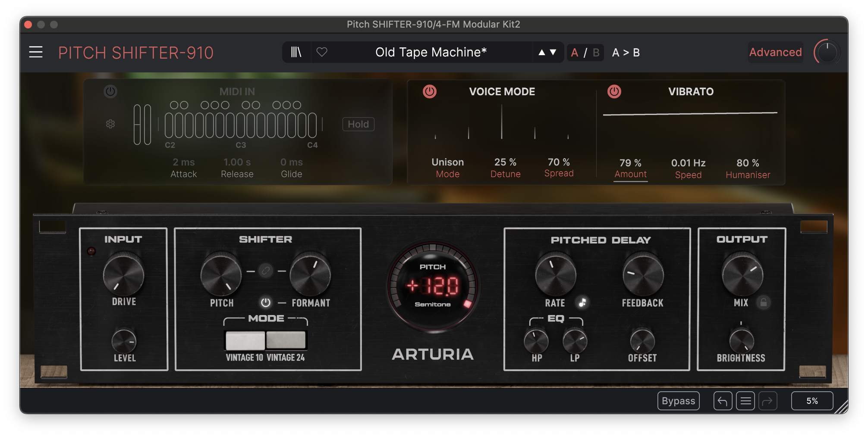Viewport: 868px width, 437px height.
Task: Open the Advanced panel
Action: coord(775,52)
